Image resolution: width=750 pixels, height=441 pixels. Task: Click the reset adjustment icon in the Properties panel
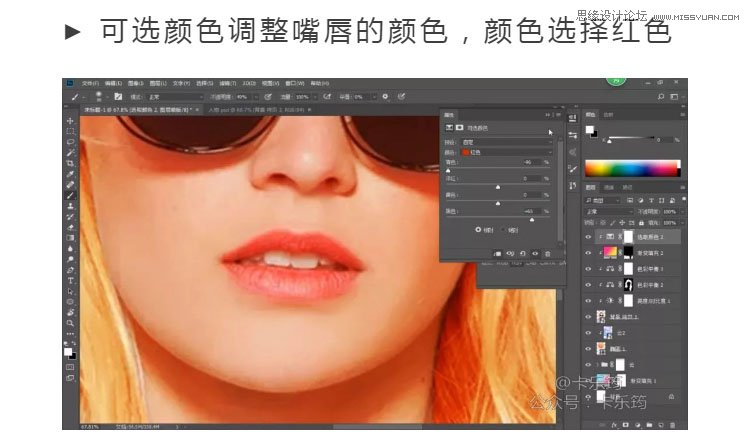click(x=522, y=254)
